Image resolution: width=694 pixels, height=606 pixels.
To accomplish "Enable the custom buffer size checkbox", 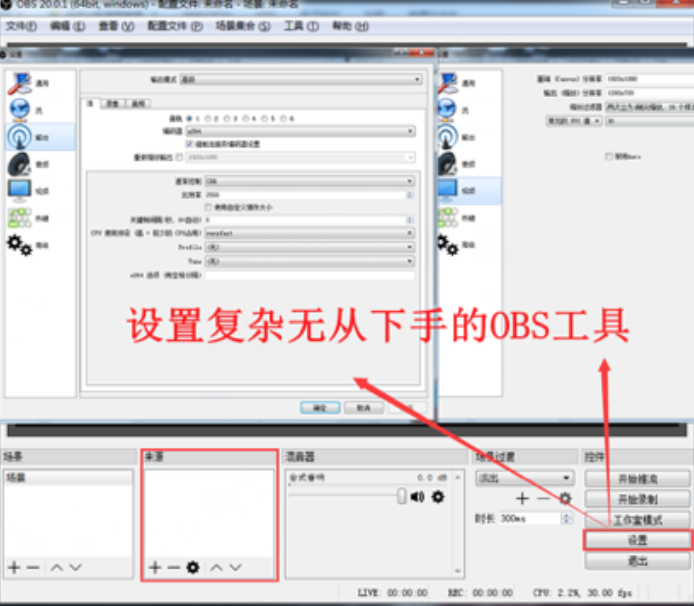I will coord(208,207).
